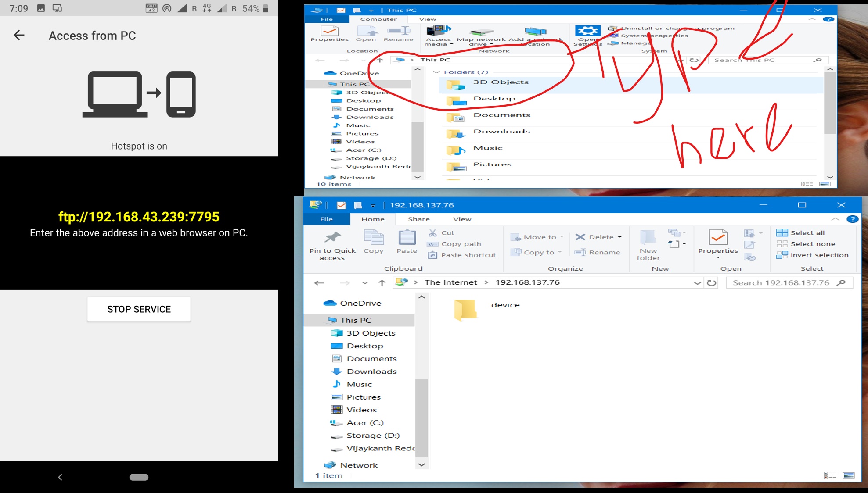This screenshot has height=493, width=868.
Task: Open the device folder
Action: point(466,309)
